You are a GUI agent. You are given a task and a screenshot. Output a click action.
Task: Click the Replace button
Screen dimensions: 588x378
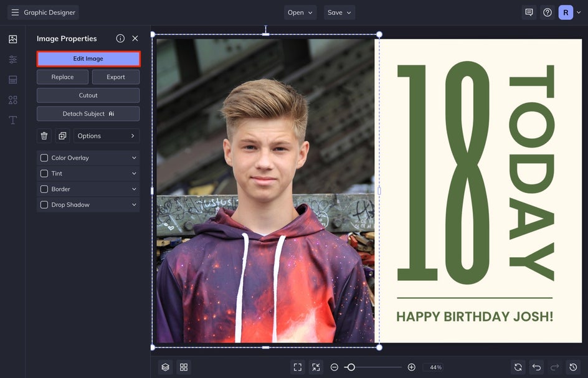pos(63,77)
